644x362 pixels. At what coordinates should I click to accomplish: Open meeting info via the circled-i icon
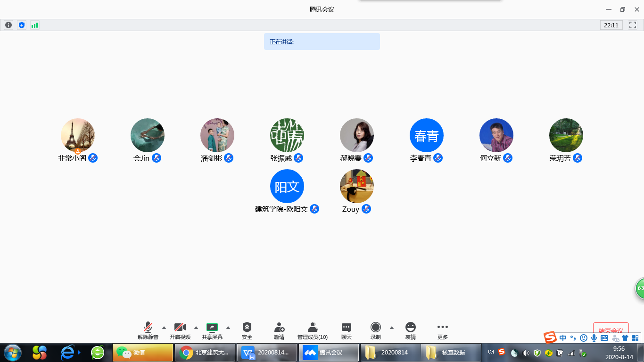coord(8,25)
